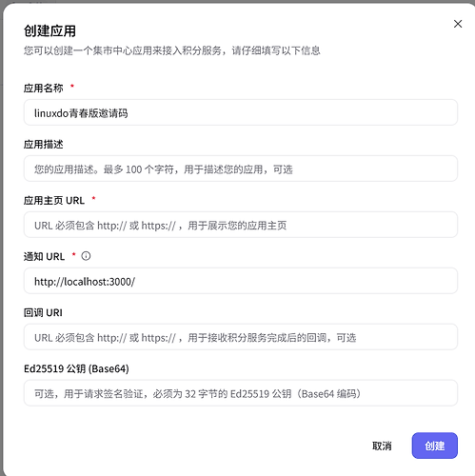Click the Ed25519 公钥 (Base64) label

(x=76, y=368)
